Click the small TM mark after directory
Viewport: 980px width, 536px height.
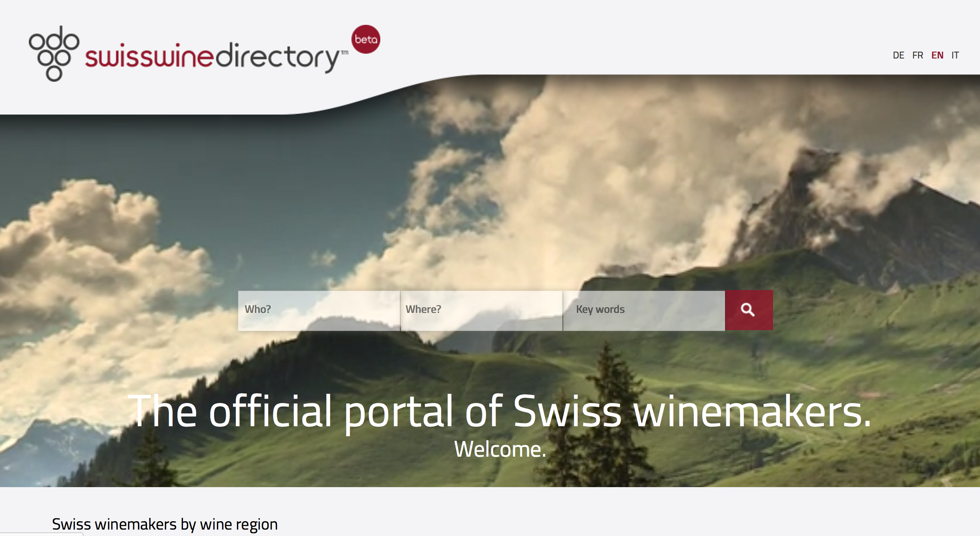(345, 52)
